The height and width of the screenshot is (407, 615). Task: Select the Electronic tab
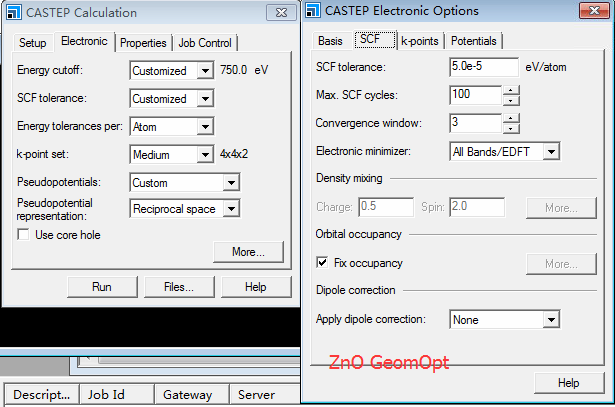[84, 41]
